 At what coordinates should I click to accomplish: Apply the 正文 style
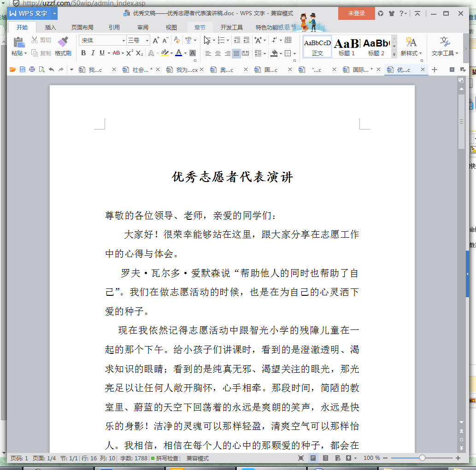[x=317, y=46]
